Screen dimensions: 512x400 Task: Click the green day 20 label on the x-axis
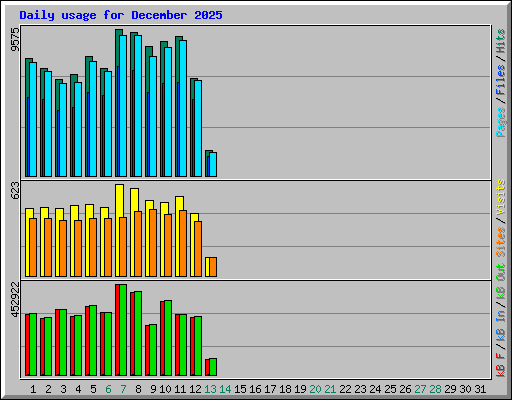pos(315,389)
